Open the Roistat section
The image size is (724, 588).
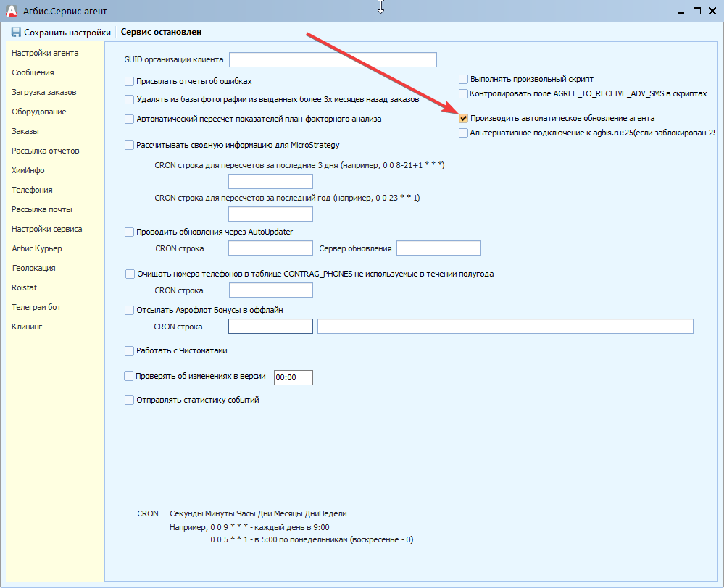(24, 287)
